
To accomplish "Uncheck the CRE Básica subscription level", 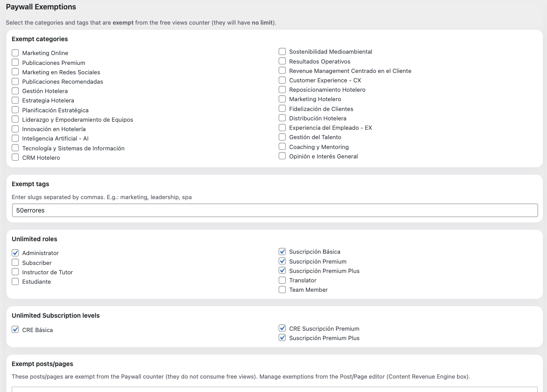I will (x=15, y=329).
